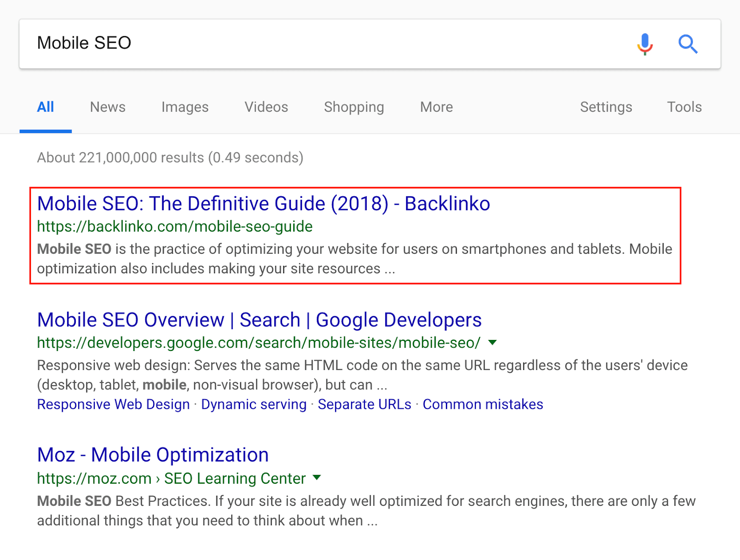Follow the Dynamic serving sitelink

pyautogui.click(x=253, y=404)
